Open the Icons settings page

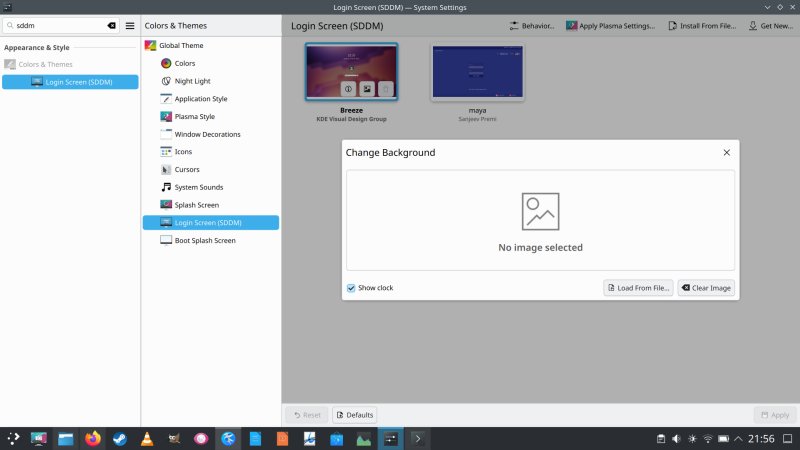[x=211, y=152]
